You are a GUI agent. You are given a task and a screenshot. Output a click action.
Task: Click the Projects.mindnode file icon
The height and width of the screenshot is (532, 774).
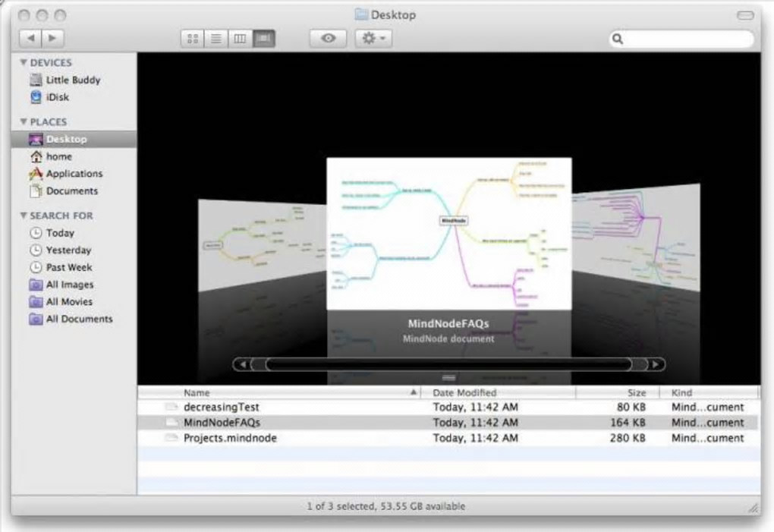[x=171, y=438]
